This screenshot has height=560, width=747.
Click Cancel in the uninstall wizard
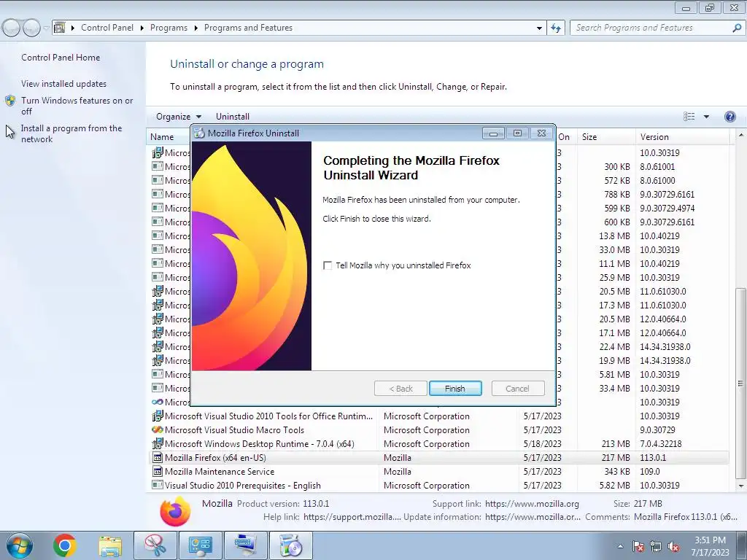pyautogui.click(x=517, y=389)
